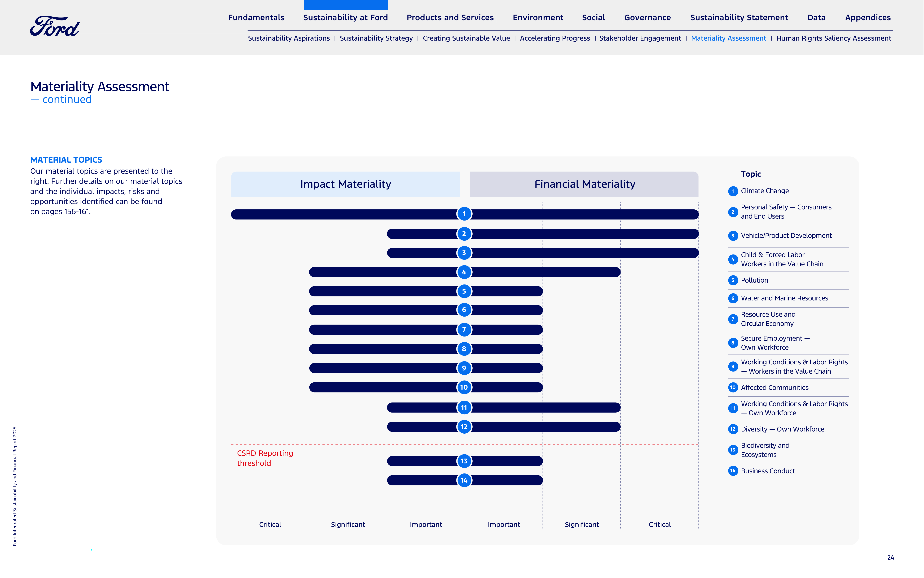Follow the Sustainability Aspirations link
Screen dimensions: 924x578
click(289, 38)
